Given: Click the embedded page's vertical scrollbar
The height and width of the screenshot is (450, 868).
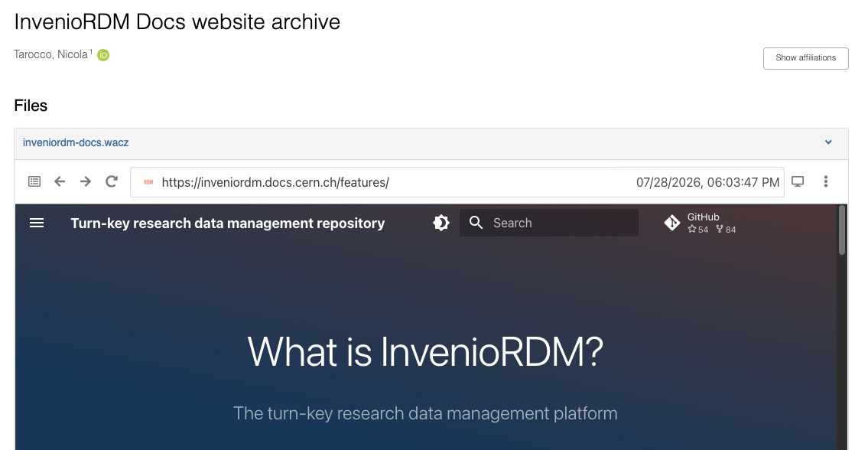Looking at the screenshot, I should (842, 230).
